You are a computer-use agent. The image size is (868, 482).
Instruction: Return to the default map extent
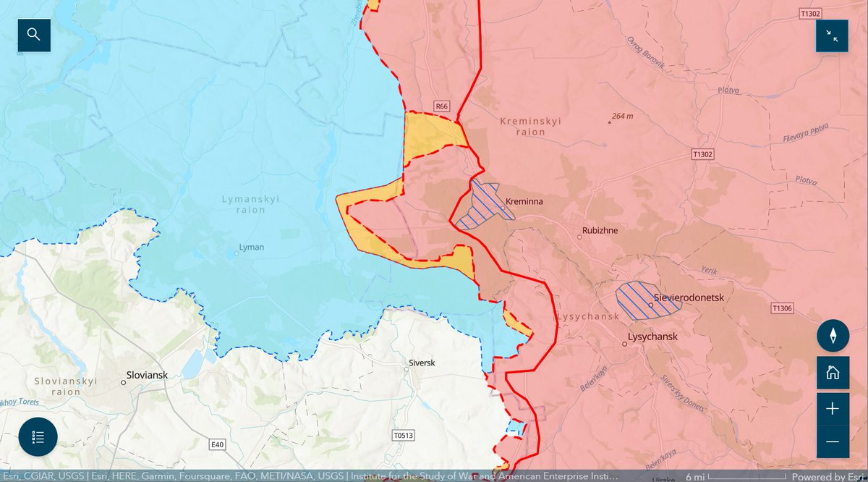coord(833,373)
